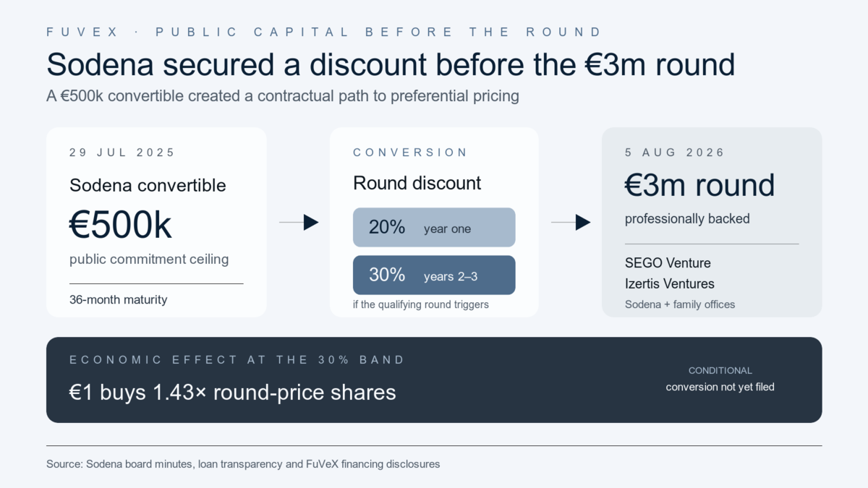Select the Izertis Ventures investor name
Image resolution: width=868 pixels, height=488 pixels.
pyautogui.click(x=670, y=284)
